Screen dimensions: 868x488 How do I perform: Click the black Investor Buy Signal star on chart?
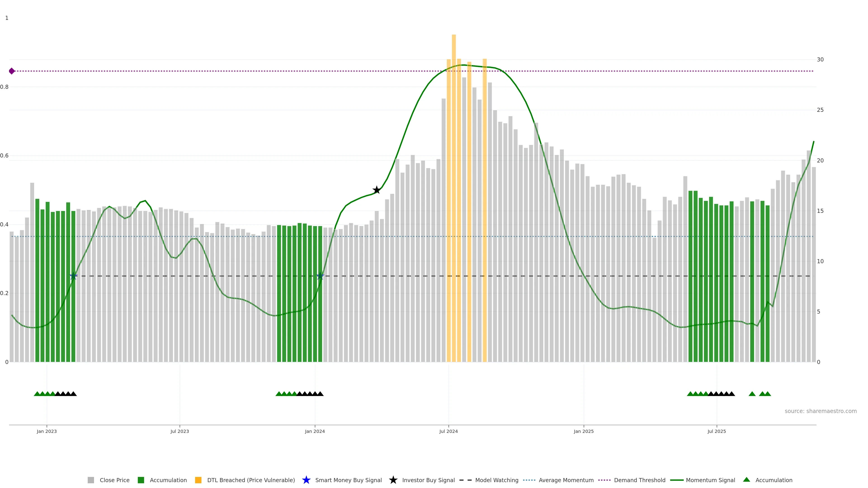pyautogui.click(x=377, y=190)
